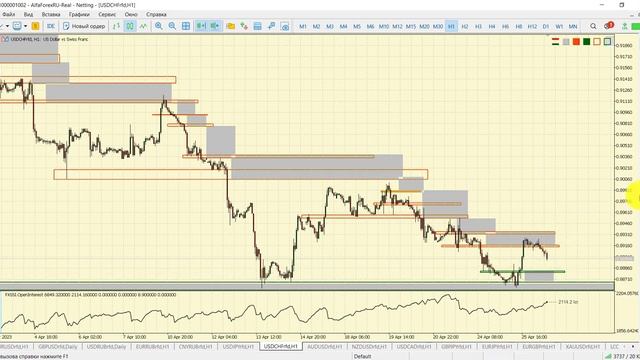Open the Файл menu
Viewport: 640px width, 360px height.
click(8, 14)
